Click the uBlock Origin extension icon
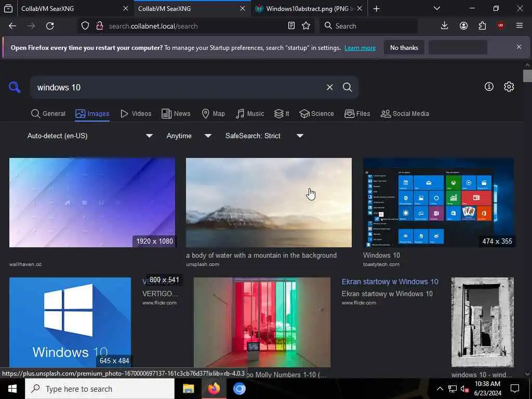532x399 pixels. click(501, 26)
